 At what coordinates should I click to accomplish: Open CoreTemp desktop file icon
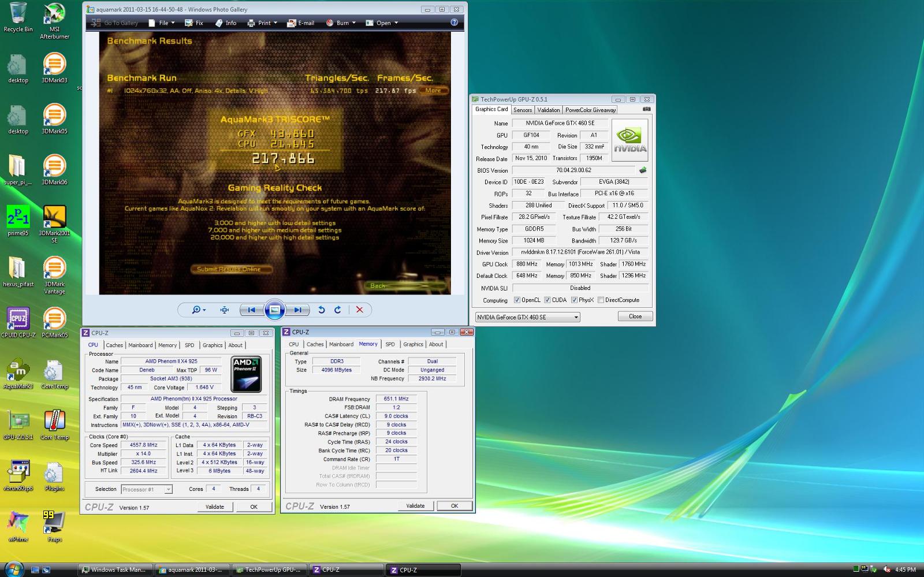point(54,374)
